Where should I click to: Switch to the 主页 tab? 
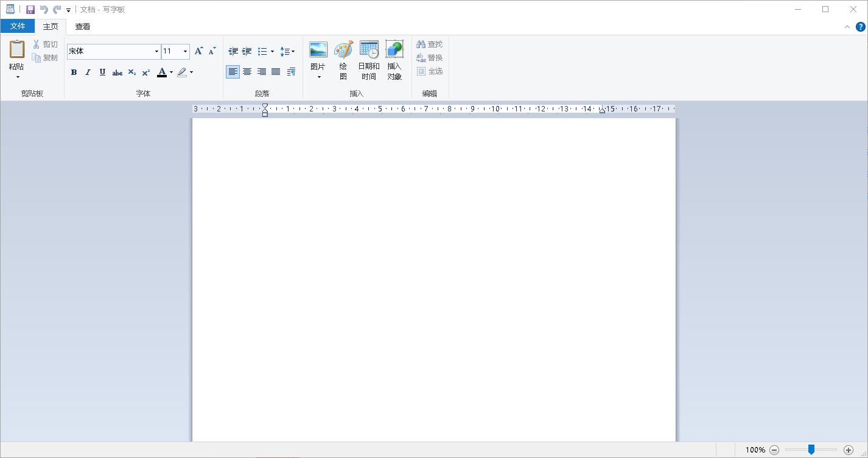[x=51, y=26]
